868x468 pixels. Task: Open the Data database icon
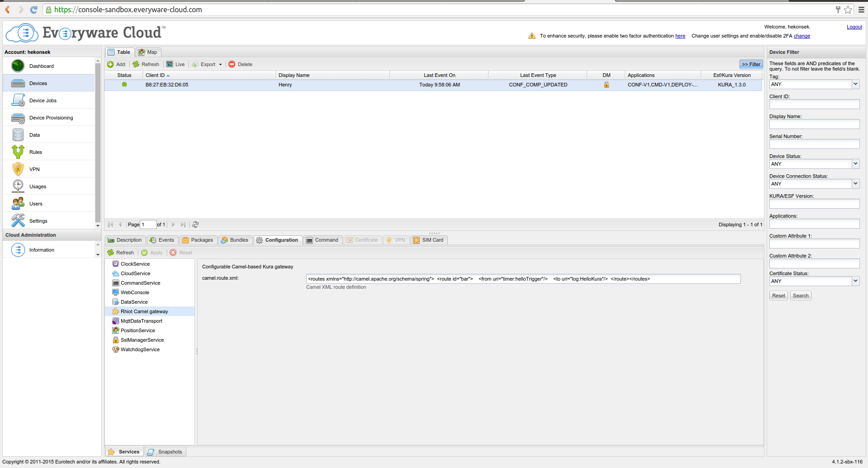pyautogui.click(x=18, y=135)
